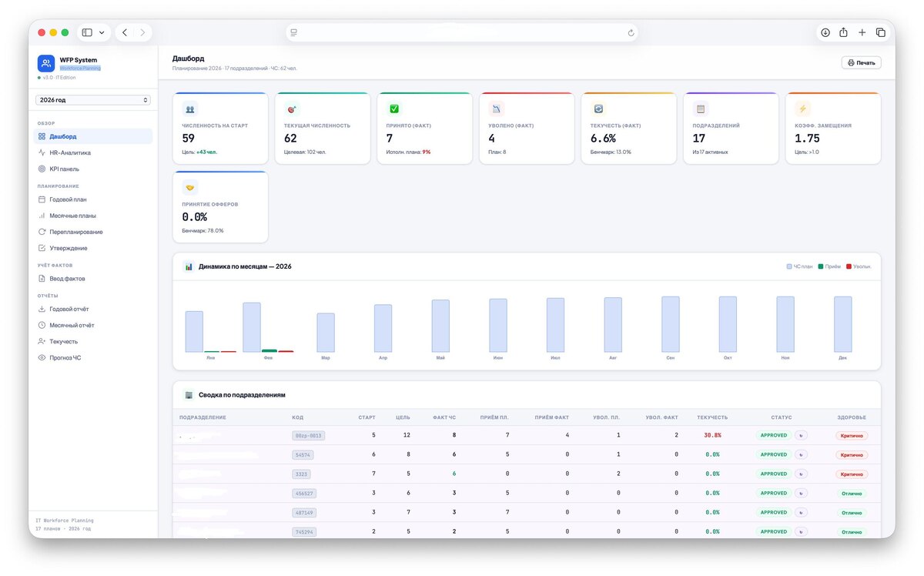The height and width of the screenshot is (576, 924).
Task: Click the refresh icon beside first APPROVED badge
Action: [801, 435]
